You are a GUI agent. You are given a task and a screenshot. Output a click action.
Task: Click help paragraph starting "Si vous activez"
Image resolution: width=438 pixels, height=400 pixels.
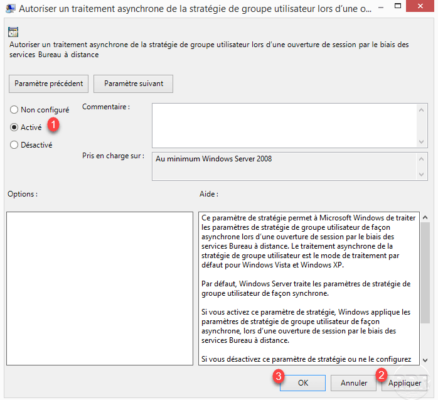[x=306, y=326]
